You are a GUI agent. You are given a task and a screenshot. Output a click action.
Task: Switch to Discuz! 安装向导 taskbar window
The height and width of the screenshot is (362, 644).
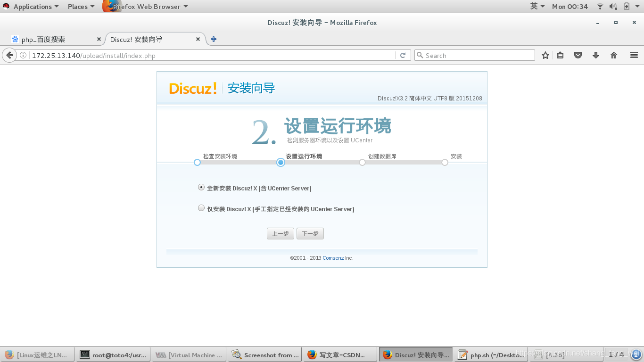point(416,355)
